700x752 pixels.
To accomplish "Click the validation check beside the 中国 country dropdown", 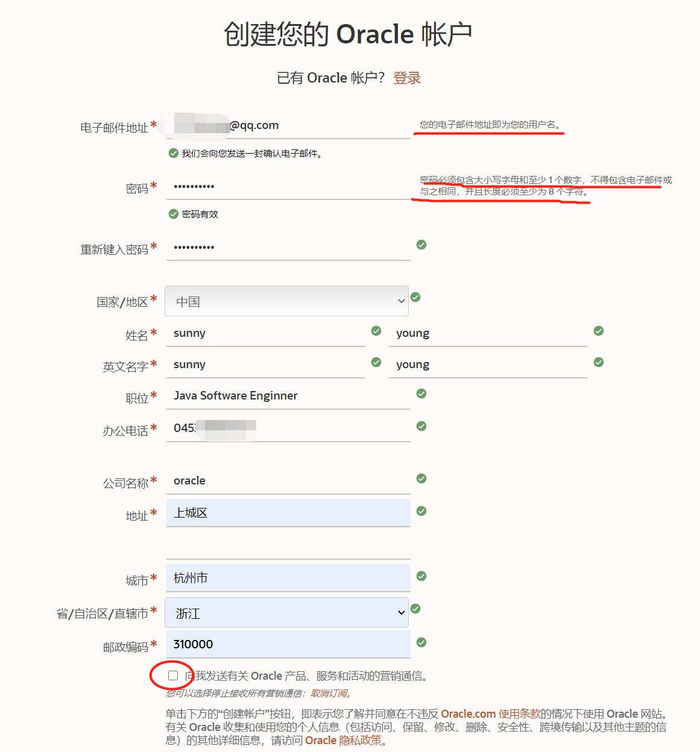I will 415,297.
